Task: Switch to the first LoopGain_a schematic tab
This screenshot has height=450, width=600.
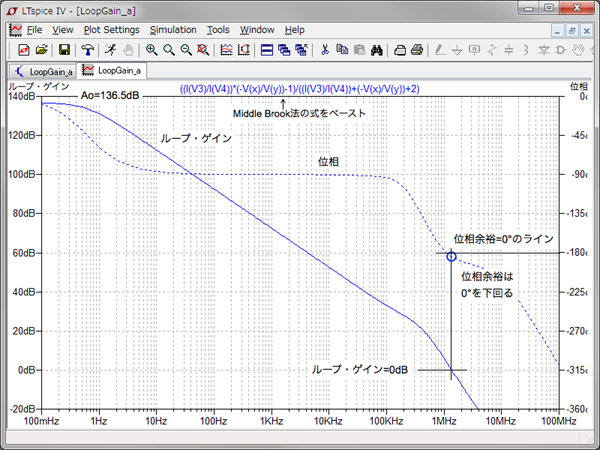Action: click(43, 71)
